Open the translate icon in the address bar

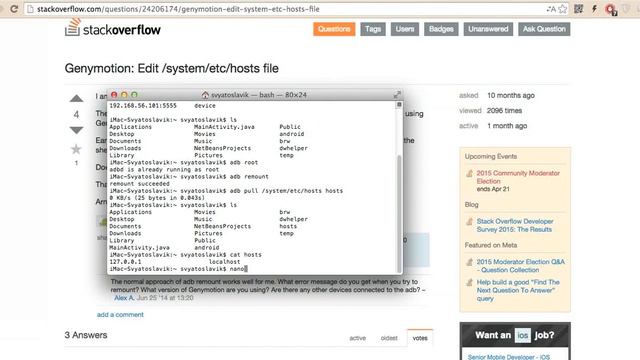pos(551,9)
